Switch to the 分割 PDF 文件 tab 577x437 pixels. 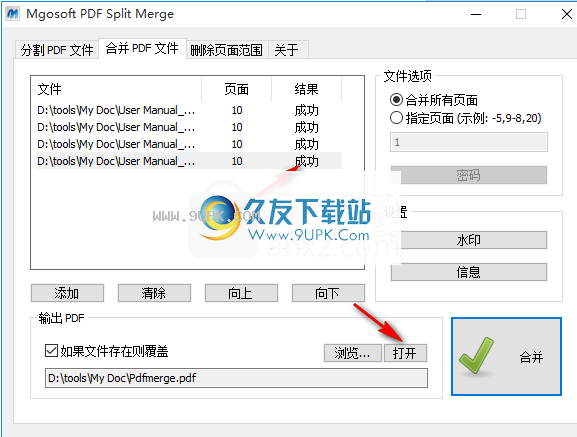57,50
